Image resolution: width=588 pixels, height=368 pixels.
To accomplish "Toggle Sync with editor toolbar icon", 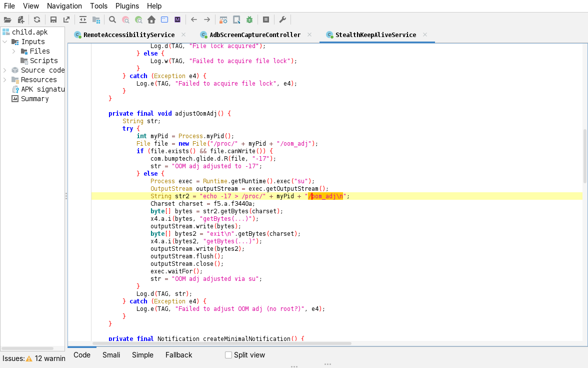I will click(83, 20).
